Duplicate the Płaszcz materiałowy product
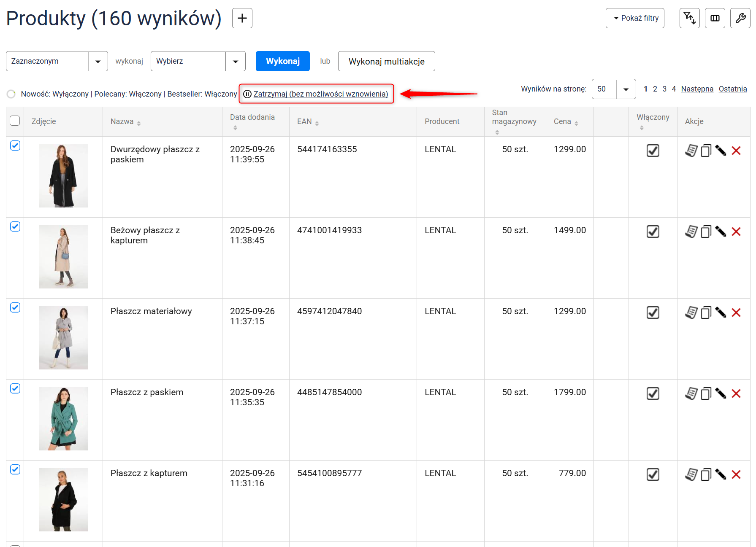This screenshot has width=756, height=547. 706,313
